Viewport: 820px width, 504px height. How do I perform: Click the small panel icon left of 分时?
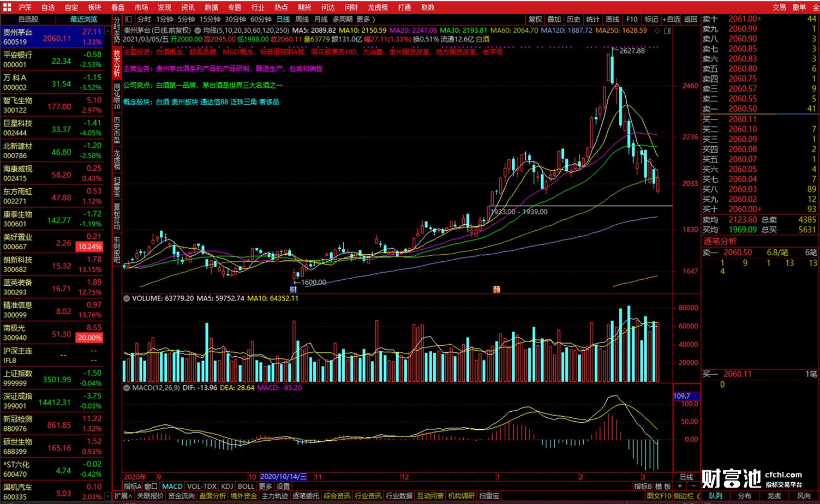[129, 20]
